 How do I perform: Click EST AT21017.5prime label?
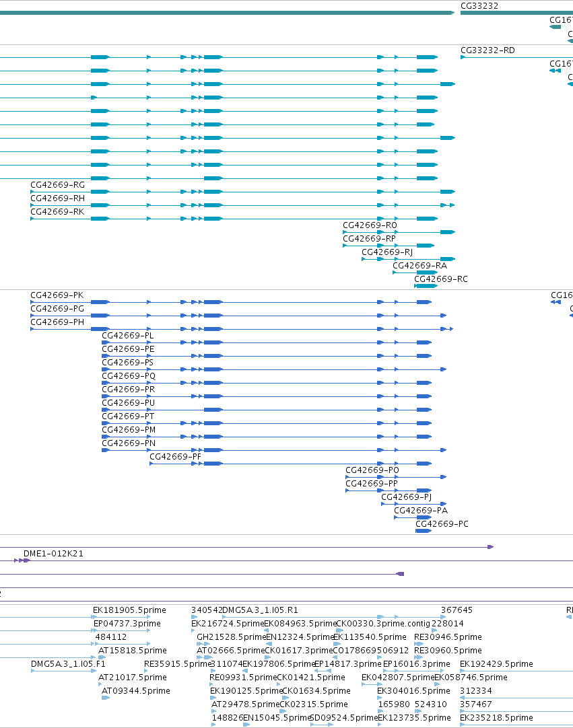tap(133, 678)
